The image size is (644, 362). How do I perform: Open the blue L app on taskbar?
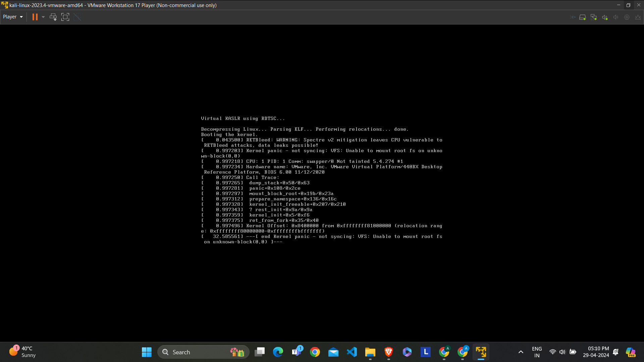pos(426,352)
